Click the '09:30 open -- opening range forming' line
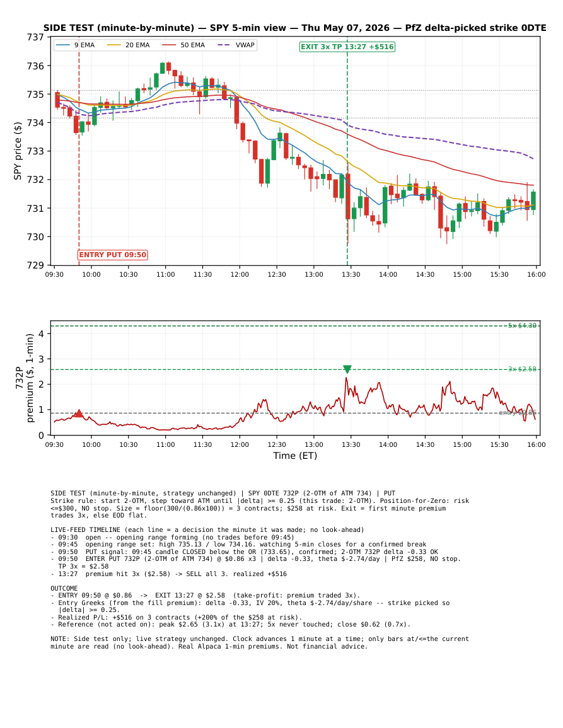This screenshot has height=728, width=563. [172, 537]
